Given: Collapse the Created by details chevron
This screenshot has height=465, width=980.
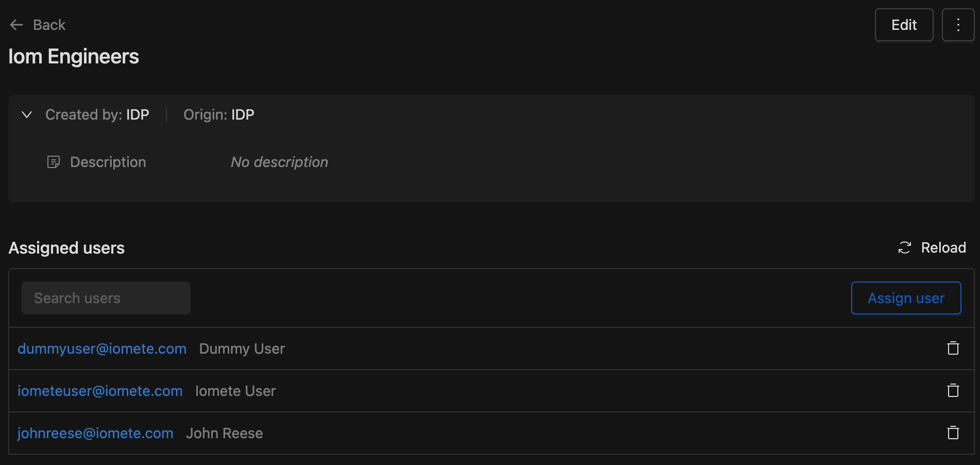Looking at the screenshot, I should [27, 114].
